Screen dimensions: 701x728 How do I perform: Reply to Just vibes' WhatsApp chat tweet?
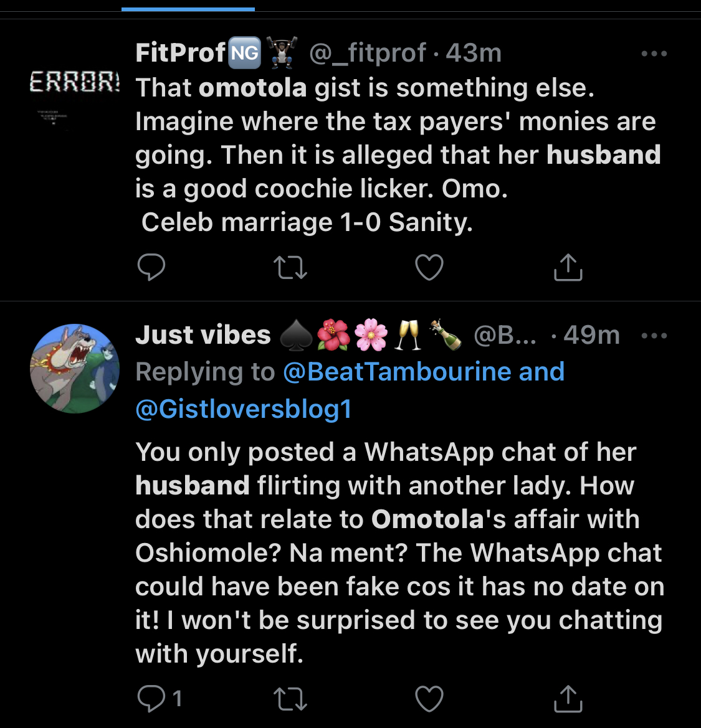(x=152, y=698)
